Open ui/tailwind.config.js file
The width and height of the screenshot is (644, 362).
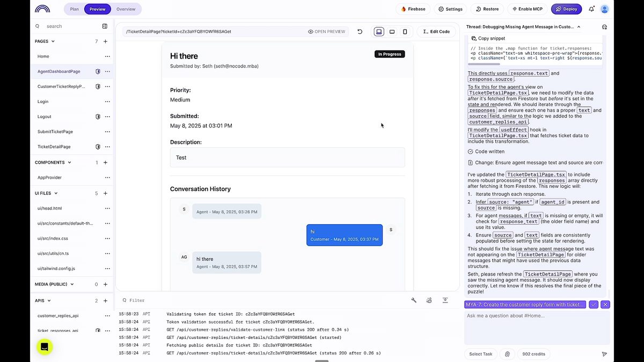pyautogui.click(x=56, y=268)
